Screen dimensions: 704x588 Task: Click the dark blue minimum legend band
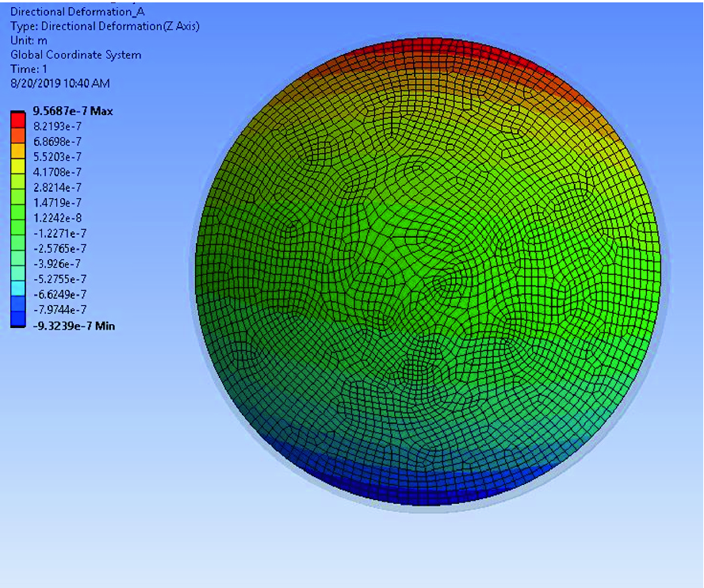[18, 319]
